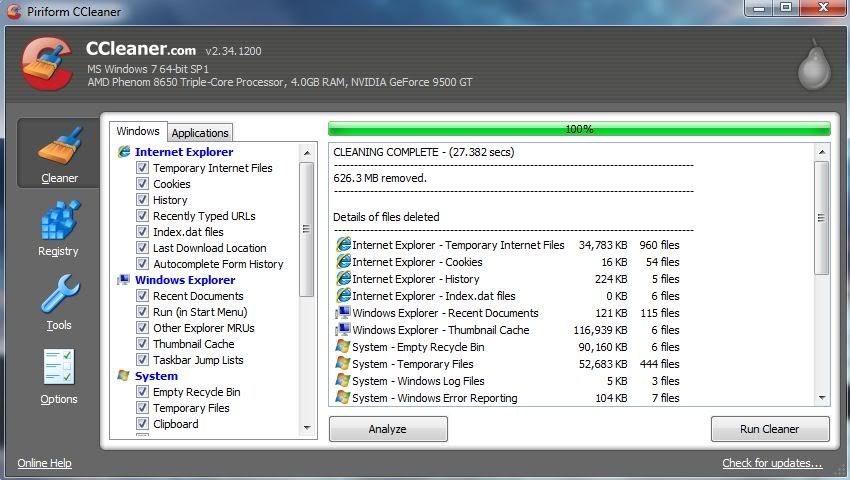Click the System category Windows flag icon
This screenshot has height=480, width=850.
click(x=124, y=376)
